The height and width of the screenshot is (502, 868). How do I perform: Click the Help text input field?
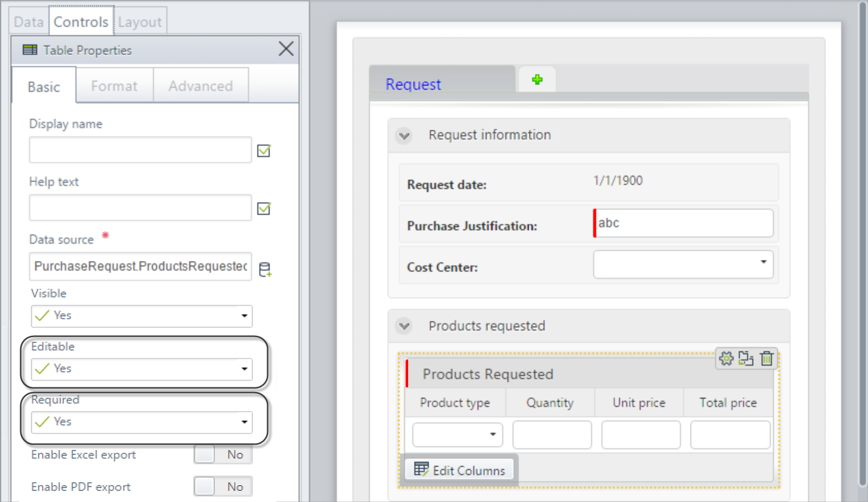click(x=141, y=208)
